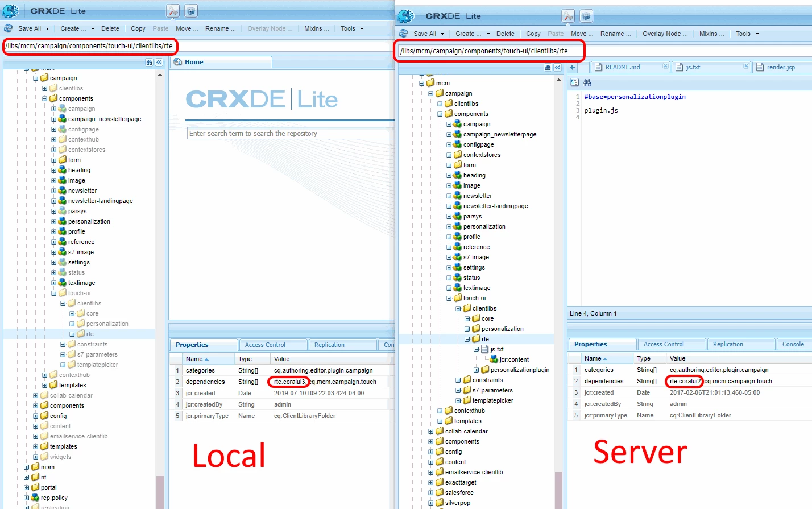Select the emailservice-clientlib folder in Server tree
812x509 pixels.
tap(474, 472)
